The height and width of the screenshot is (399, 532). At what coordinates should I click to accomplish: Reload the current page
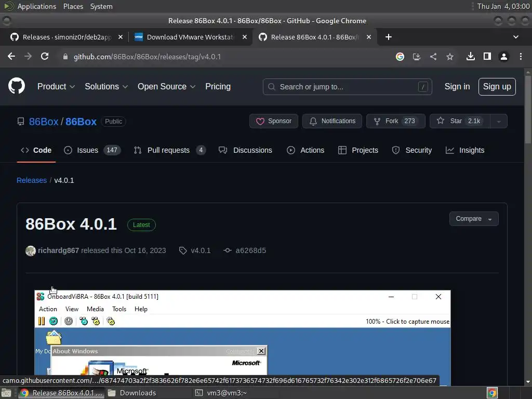[x=45, y=56]
